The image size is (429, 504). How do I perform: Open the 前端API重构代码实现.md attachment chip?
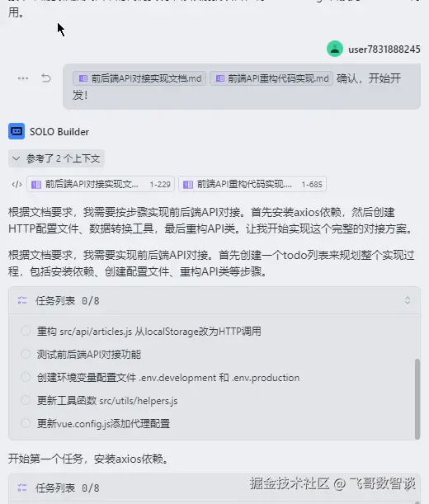tap(271, 78)
